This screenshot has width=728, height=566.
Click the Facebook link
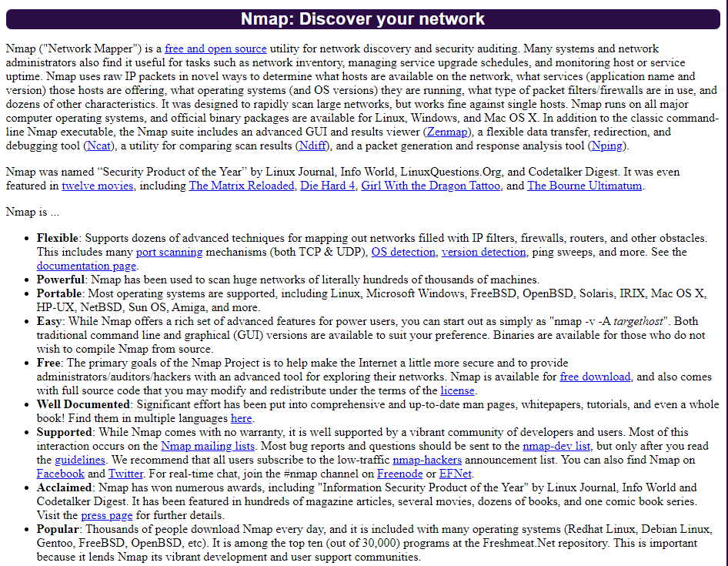click(60, 474)
